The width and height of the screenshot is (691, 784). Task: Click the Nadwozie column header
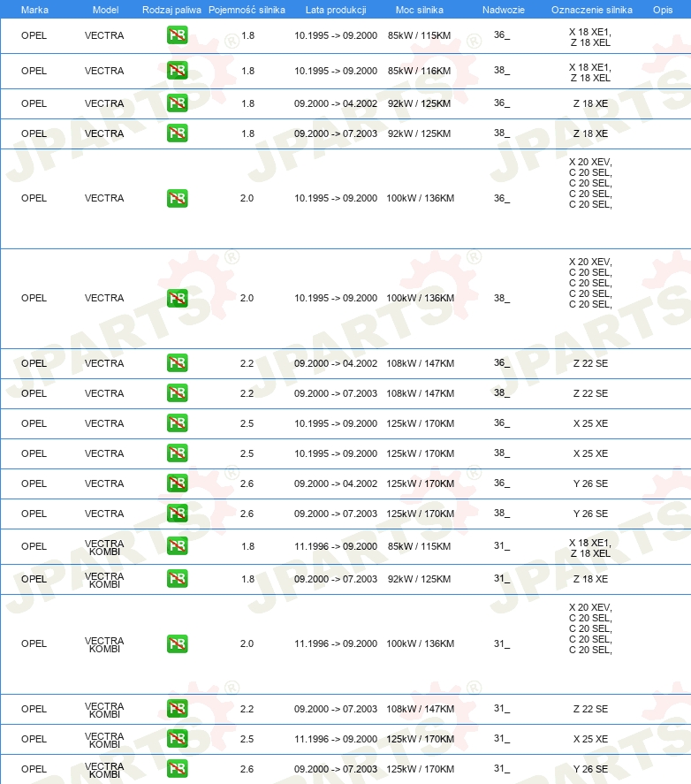(x=504, y=10)
